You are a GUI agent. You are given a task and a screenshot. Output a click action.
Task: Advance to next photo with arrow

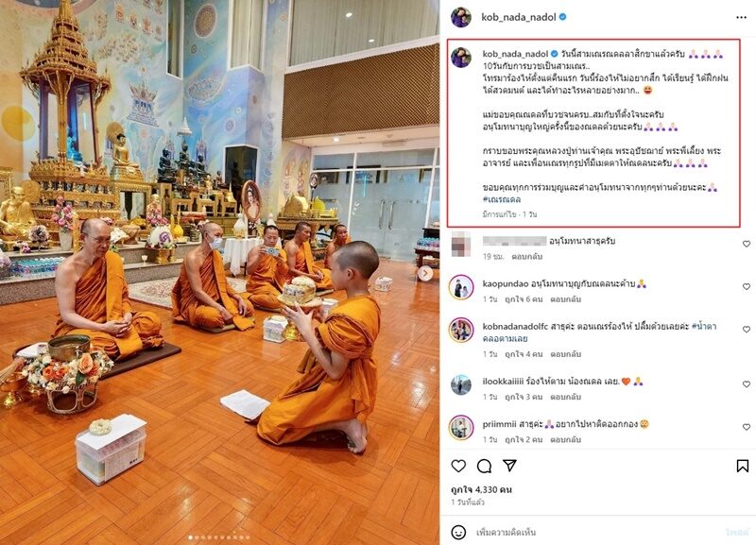(x=424, y=273)
